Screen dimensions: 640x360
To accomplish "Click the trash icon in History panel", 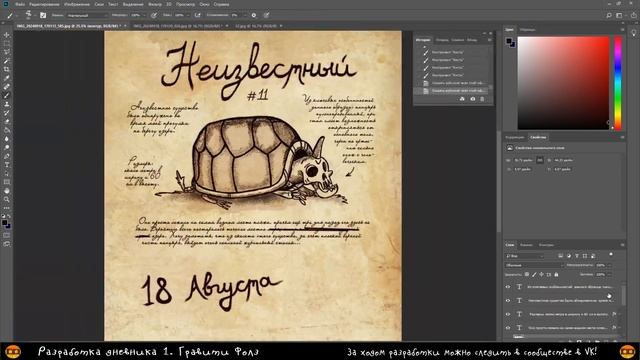I will 482,99.
